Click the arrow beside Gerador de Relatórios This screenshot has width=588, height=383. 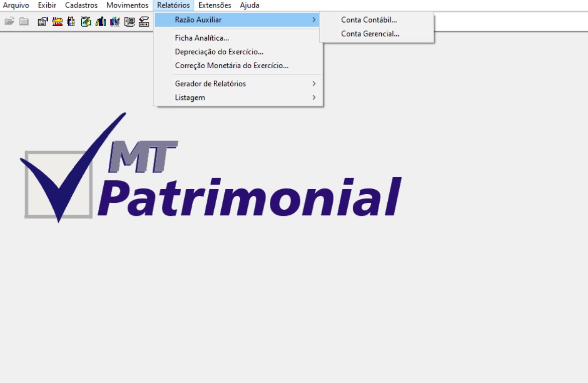(314, 84)
